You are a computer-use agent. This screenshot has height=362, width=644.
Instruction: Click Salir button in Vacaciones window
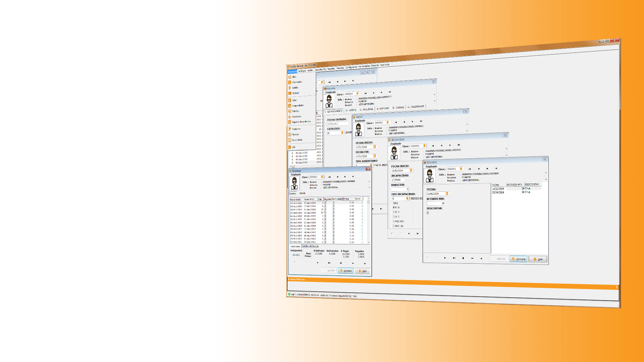(x=362, y=271)
